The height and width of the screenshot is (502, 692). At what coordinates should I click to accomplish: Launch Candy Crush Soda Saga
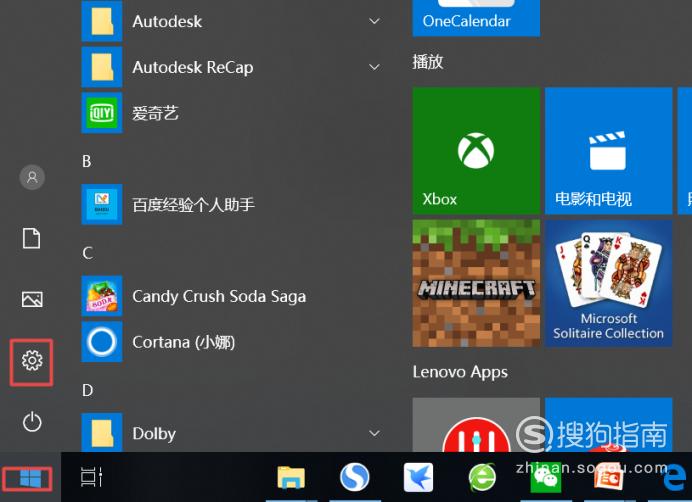233,296
